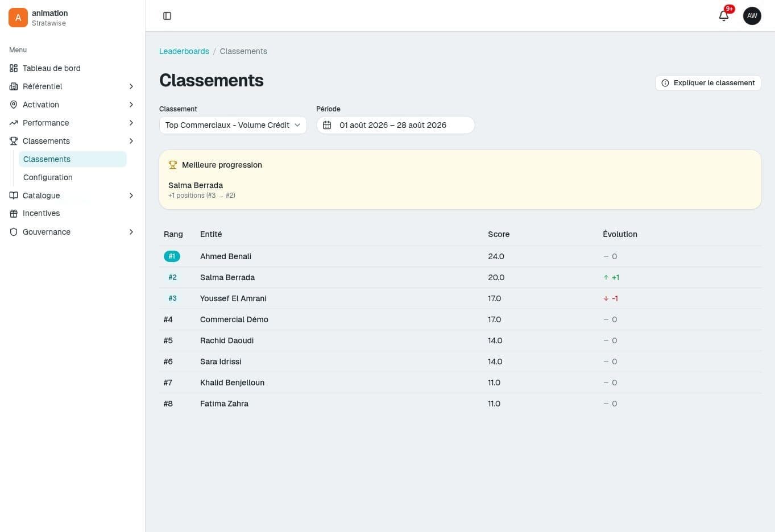Click the #1 rank badge
Image resolution: width=775 pixels, height=532 pixels.
pos(172,256)
